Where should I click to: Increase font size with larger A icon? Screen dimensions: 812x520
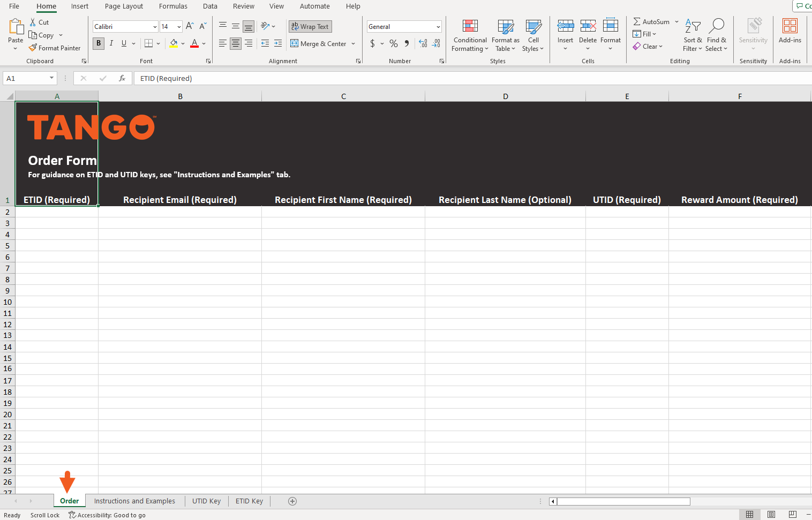(190, 26)
